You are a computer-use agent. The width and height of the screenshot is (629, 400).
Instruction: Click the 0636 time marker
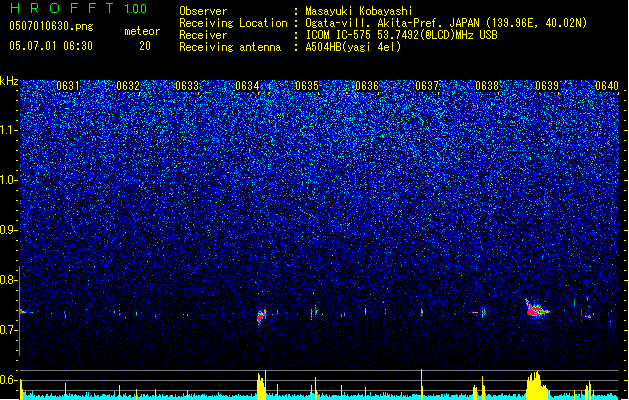(367, 86)
